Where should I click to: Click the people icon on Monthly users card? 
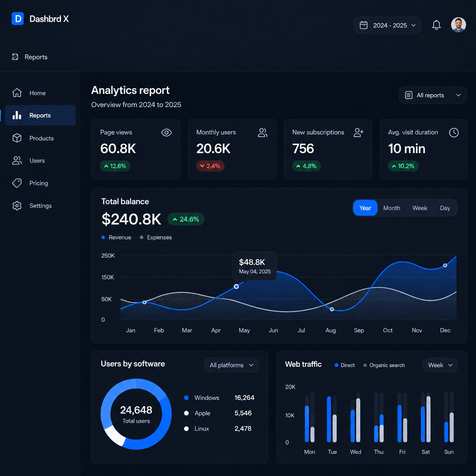click(263, 132)
